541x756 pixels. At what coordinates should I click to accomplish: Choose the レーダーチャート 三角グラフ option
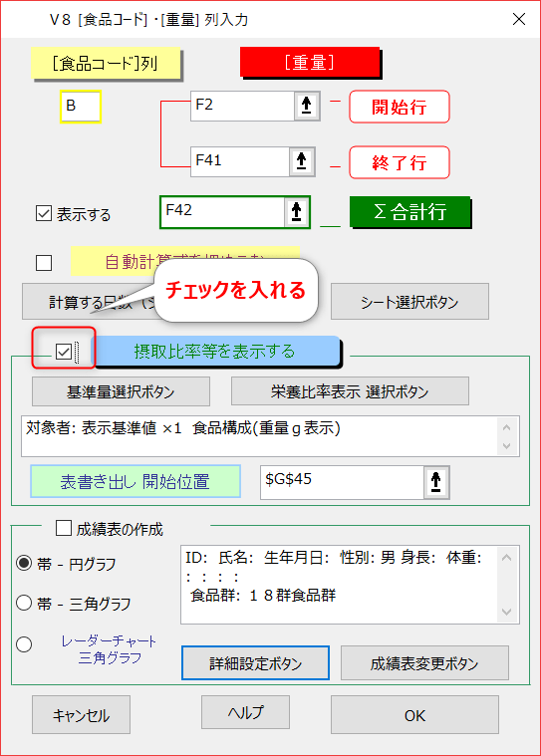point(24,644)
